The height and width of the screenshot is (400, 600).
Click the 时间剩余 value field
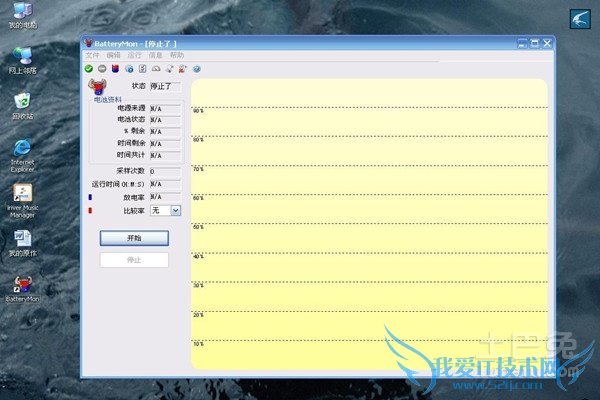[x=165, y=144]
